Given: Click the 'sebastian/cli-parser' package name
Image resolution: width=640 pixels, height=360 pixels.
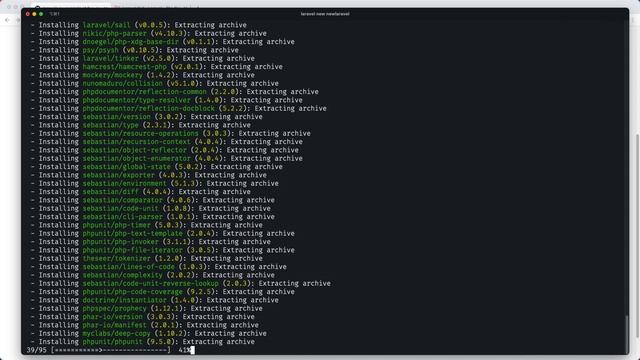Looking at the screenshot, I should pyautogui.click(x=122, y=217).
